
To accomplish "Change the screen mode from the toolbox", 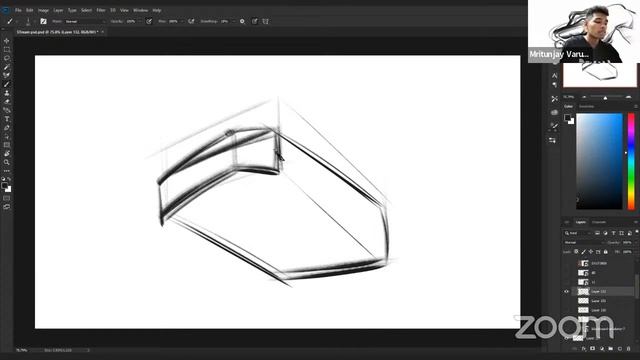I will click(7, 207).
